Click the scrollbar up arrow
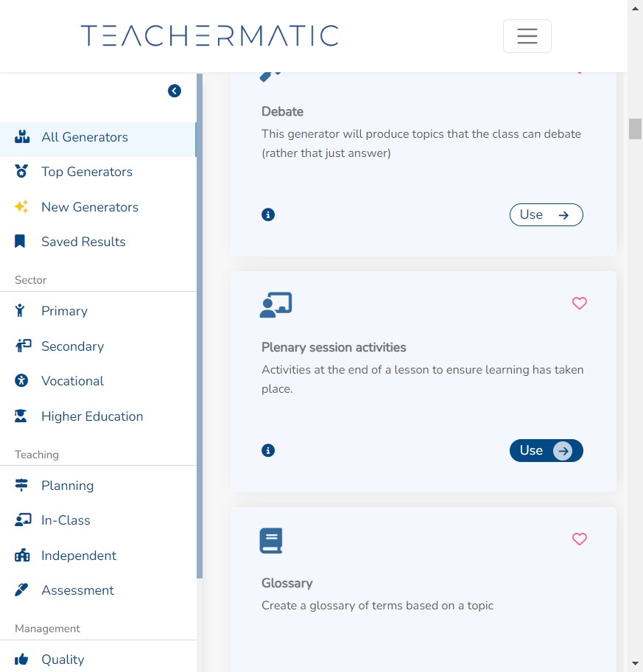The width and height of the screenshot is (643, 672). pos(636,7)
